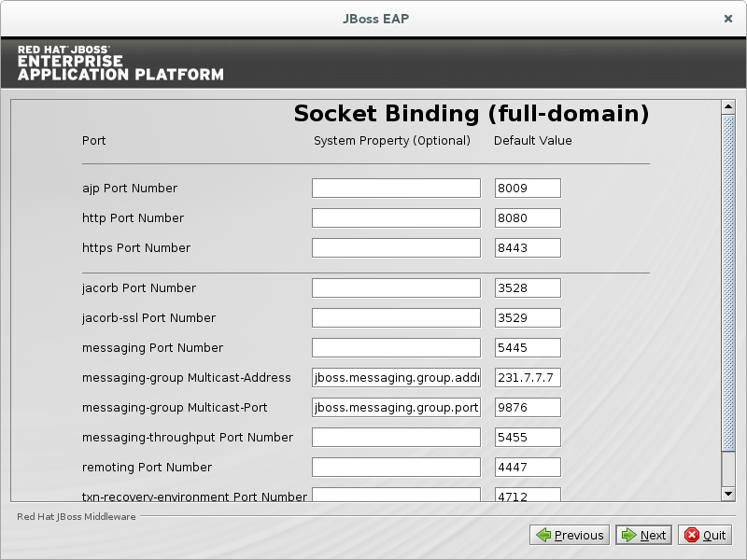Click the Previous button
747x560 pixels.
(570, 535)
